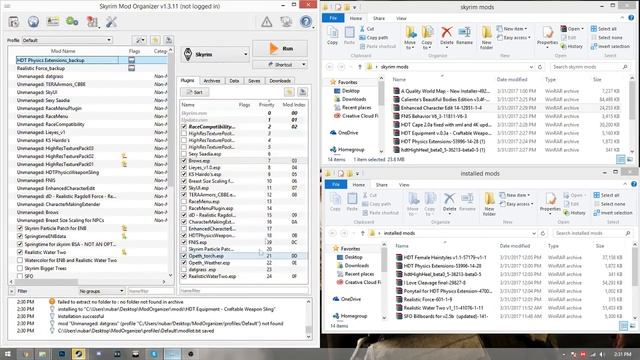The width and height of the screenshot is (640, 360).
Task: Open the mod list tools wrench dropdown
Action: 139,40
